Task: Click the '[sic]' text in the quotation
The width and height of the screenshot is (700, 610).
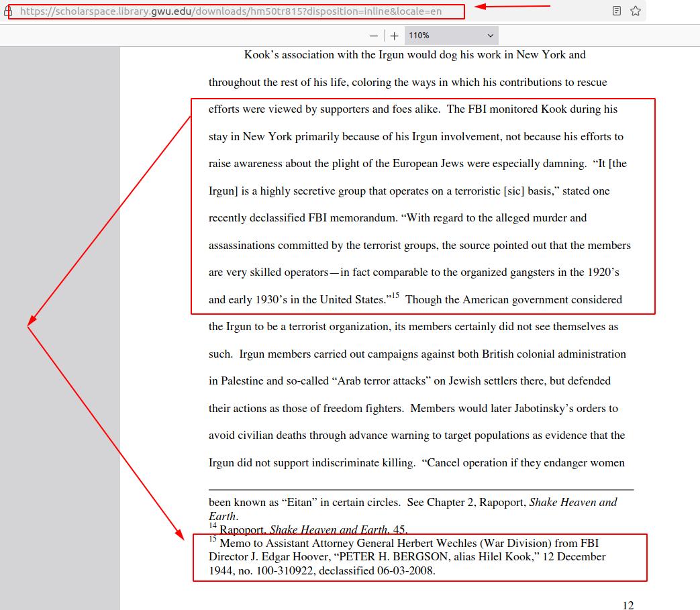Action: click(x=514, y=191)
